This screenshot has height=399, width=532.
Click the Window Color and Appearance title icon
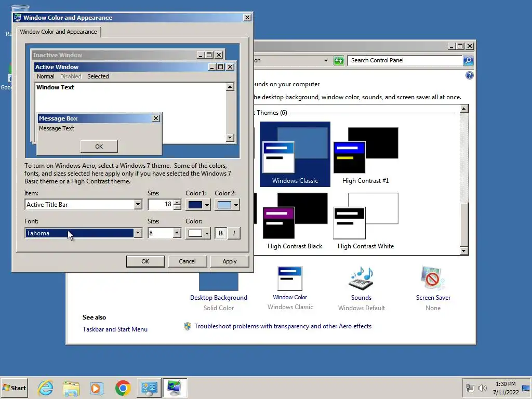point(18,17)
